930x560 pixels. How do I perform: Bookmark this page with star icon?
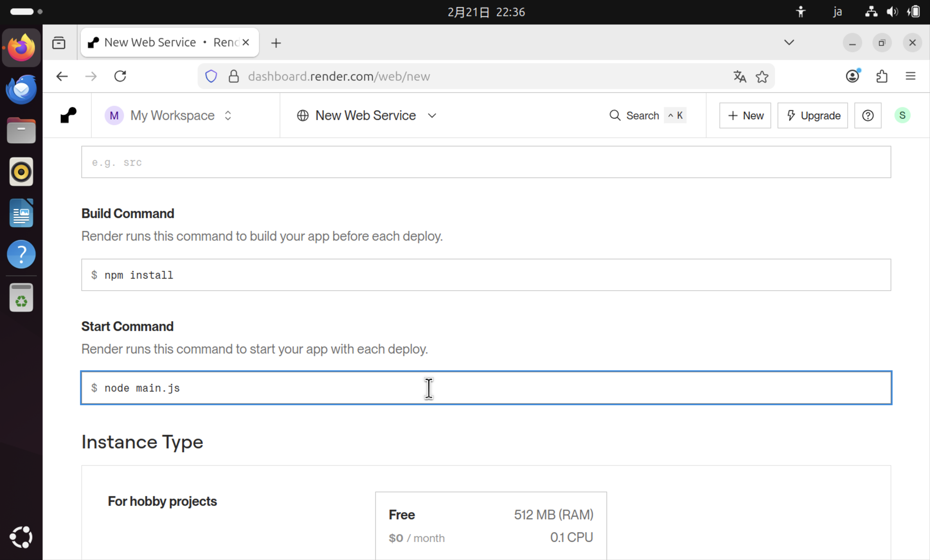pos(762,76)
